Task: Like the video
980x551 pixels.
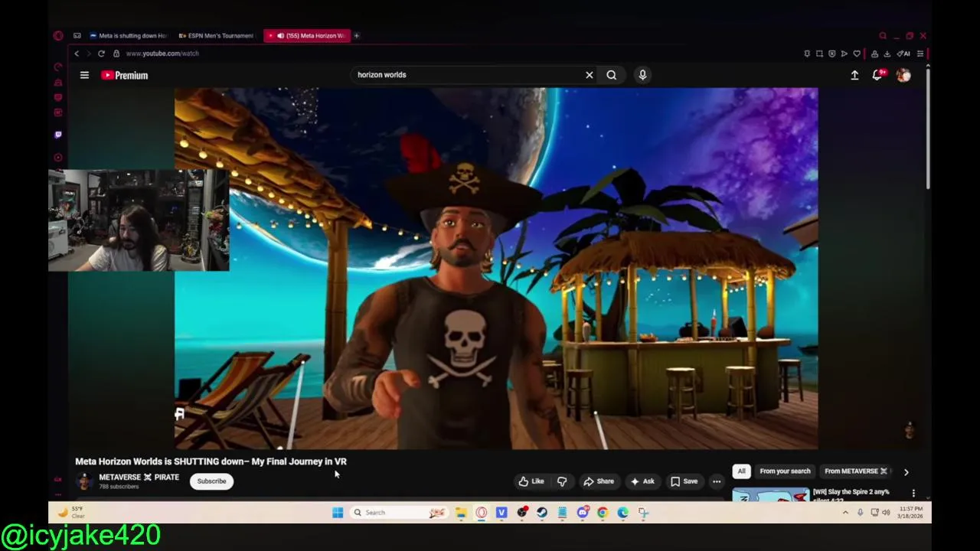Action: [531, 481]
